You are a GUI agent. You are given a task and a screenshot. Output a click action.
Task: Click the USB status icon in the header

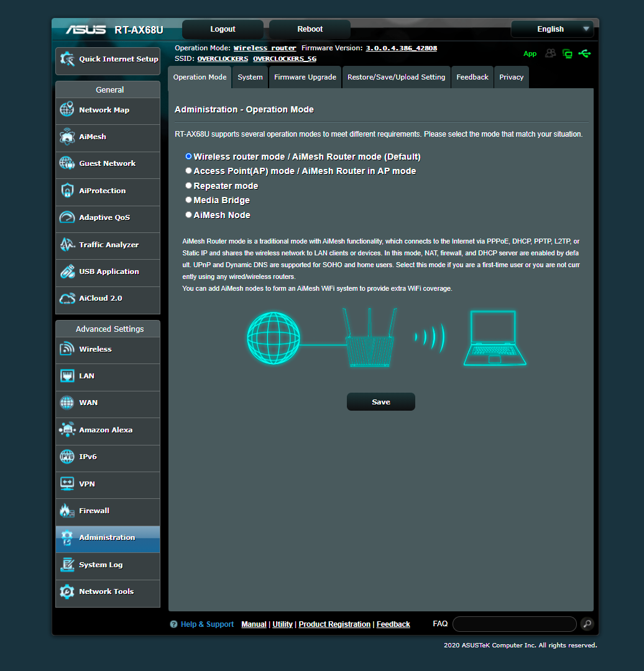(x=585, y=54)
